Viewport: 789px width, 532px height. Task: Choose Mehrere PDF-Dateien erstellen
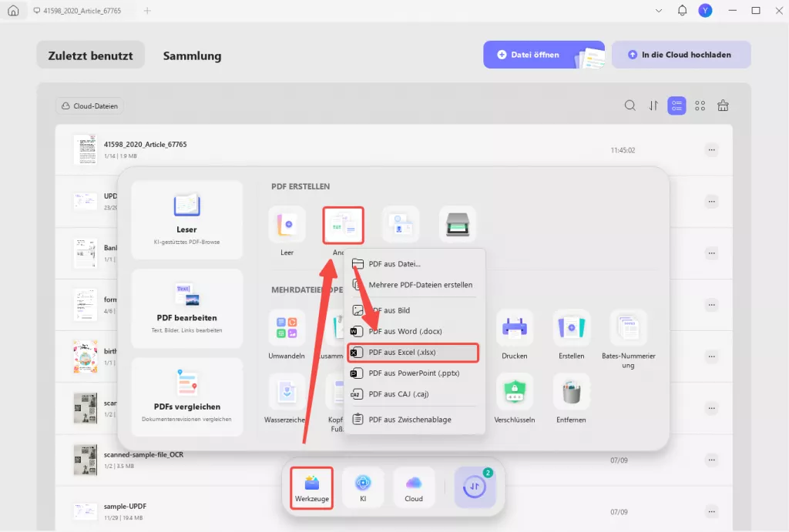(x=413, y=285)
